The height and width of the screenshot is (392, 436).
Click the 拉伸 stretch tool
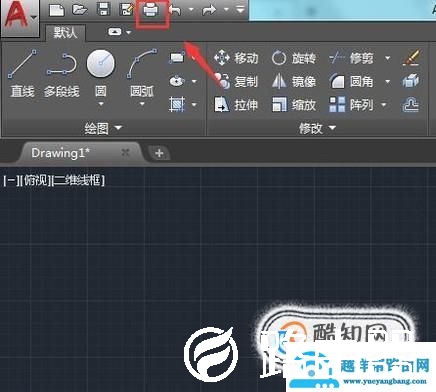(236, 105)
